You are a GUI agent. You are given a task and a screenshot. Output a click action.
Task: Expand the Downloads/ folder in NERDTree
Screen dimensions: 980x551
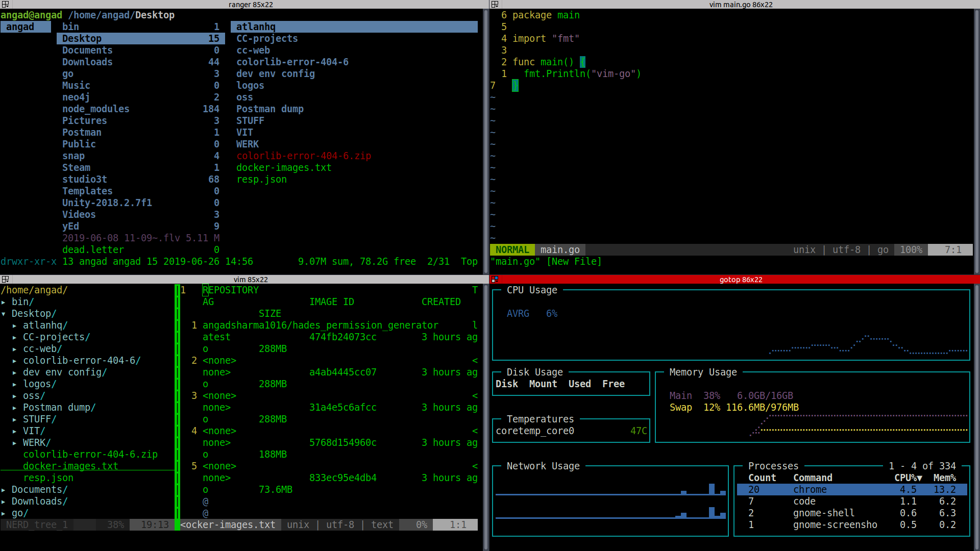pyautogui.click(x=39, y=501)
